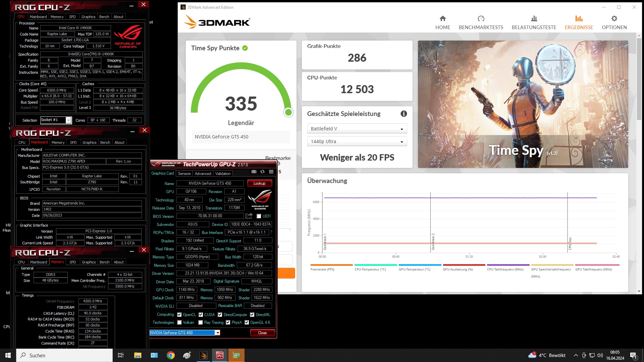
Task: Open BELASTUNGSTESTE in 3DMark navigation
Action: click(534, 22)
